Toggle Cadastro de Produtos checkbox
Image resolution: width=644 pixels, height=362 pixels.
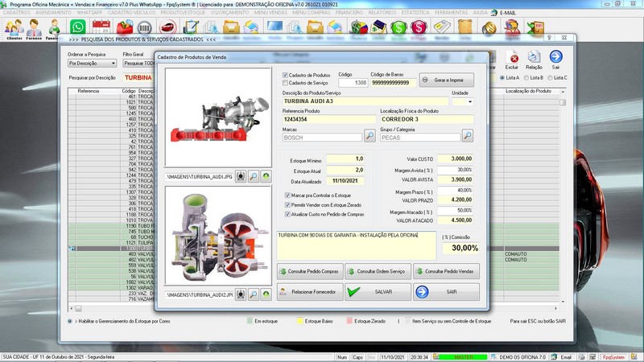point(285,75)
